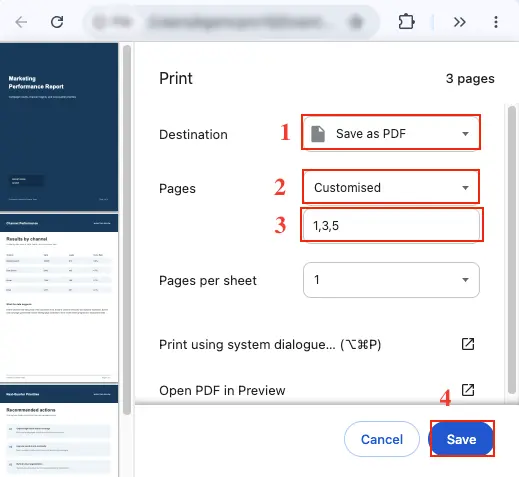Click the page range field containing 1,3,5
This screenshot has width=519, height=477.
pos(391,226)
